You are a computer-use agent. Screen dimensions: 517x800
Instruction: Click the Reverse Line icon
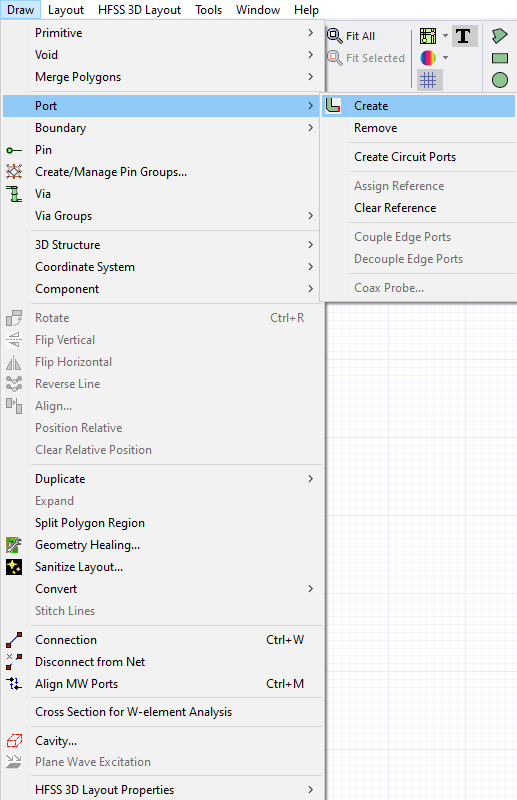[14, 384]
